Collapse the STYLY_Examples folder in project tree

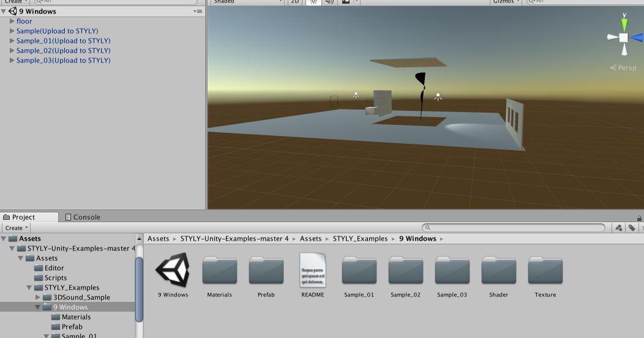coord(29,288)
